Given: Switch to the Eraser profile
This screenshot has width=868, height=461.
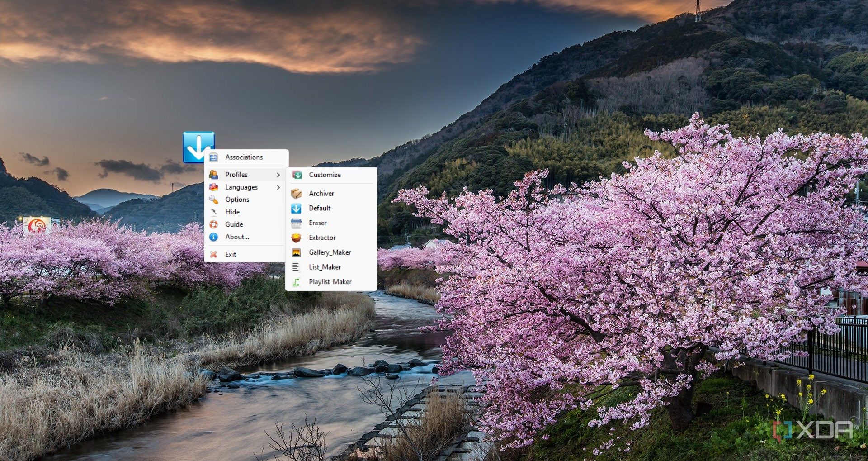Looking at the screenshot, I should click(331, 223).
